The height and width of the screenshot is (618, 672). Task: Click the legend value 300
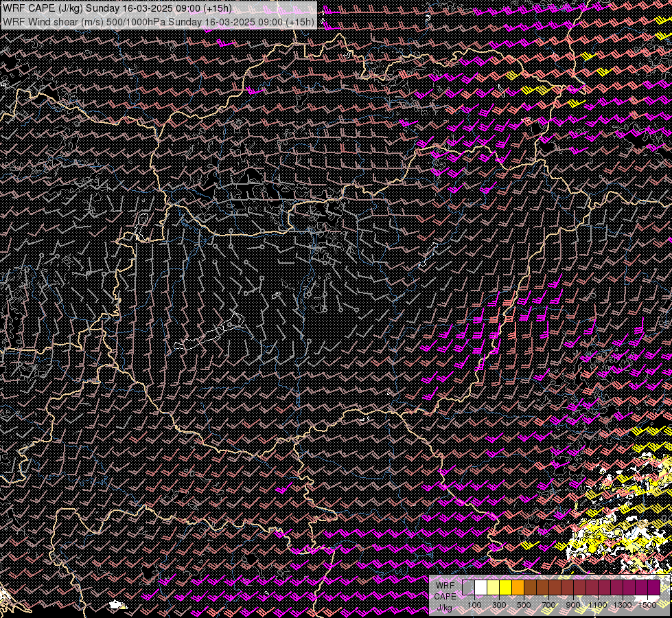click(499, 605)
